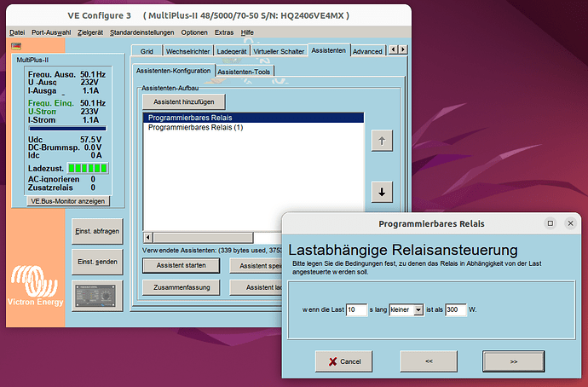Click the Udc 57.5V reading
588x387 pixels.
(x=65, y=140)
